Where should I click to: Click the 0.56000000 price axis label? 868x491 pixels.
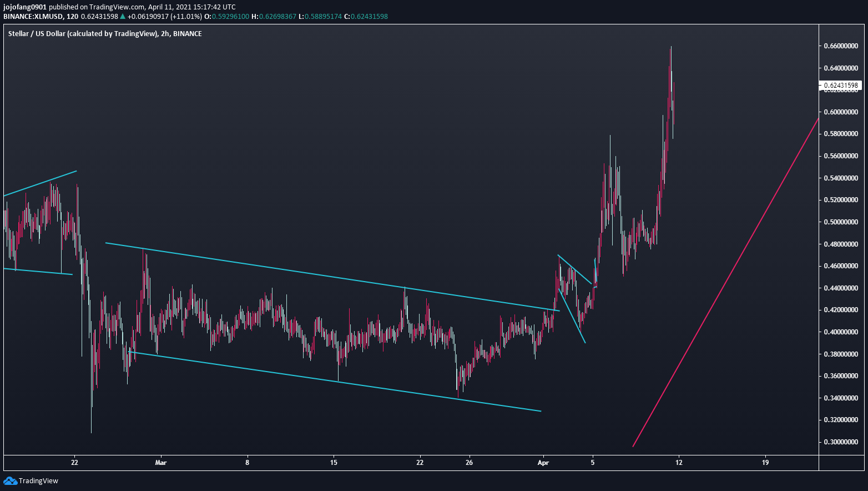(x=841, y=156)
